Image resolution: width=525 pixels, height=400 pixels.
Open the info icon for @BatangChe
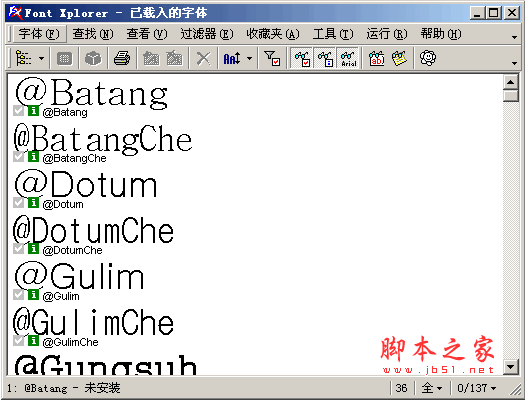pyautogui.click(x=33, y=156)
